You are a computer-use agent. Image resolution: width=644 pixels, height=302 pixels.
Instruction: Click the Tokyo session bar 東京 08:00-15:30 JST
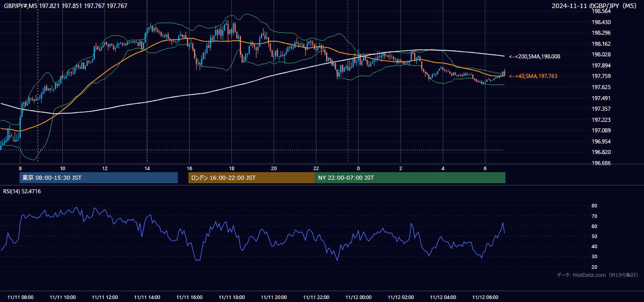pos(98,178)
